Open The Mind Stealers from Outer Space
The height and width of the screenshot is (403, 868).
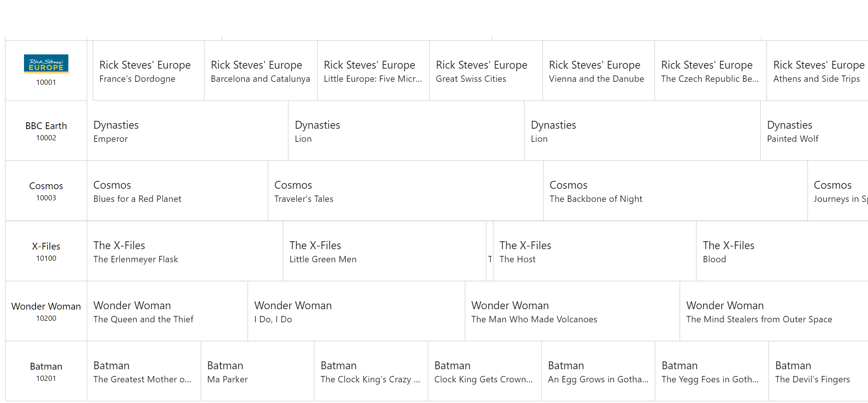point(772,311)
